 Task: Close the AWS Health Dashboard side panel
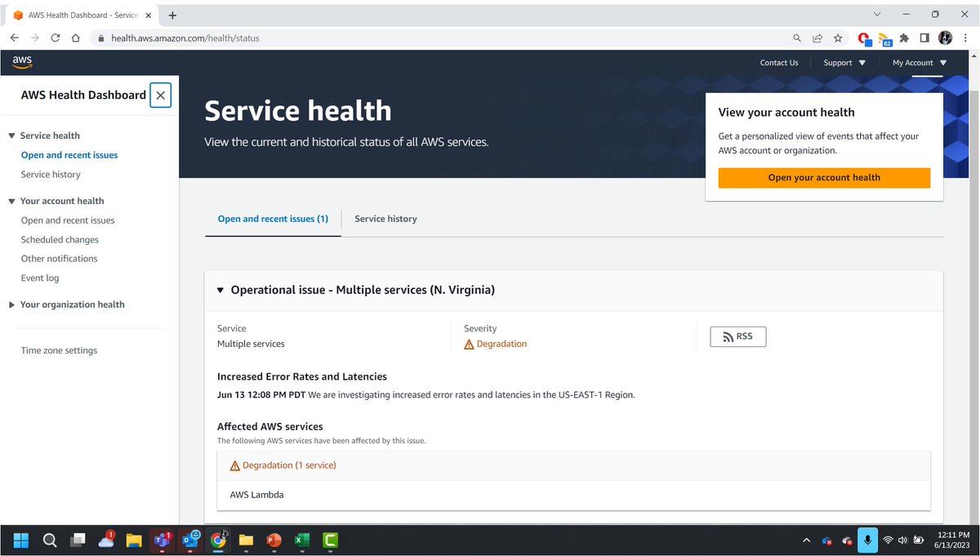point(160,96)
